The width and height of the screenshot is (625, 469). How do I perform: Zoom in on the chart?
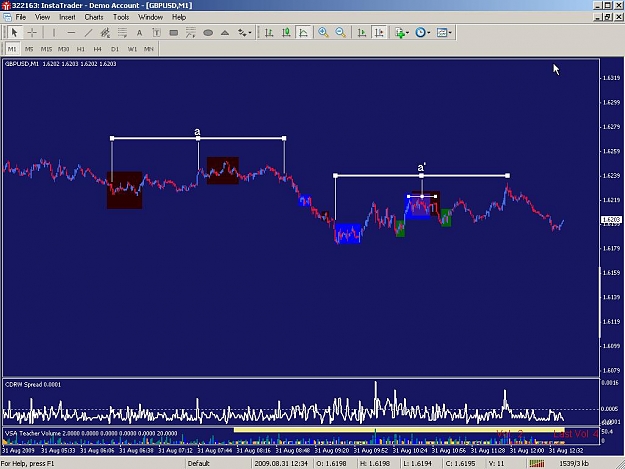[x=323, y=33]
